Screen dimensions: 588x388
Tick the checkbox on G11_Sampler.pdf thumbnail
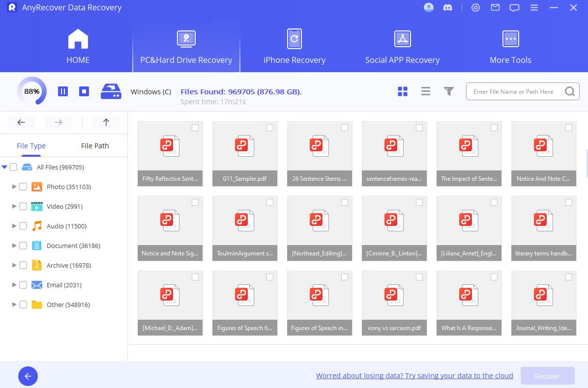tap(270, 128)
